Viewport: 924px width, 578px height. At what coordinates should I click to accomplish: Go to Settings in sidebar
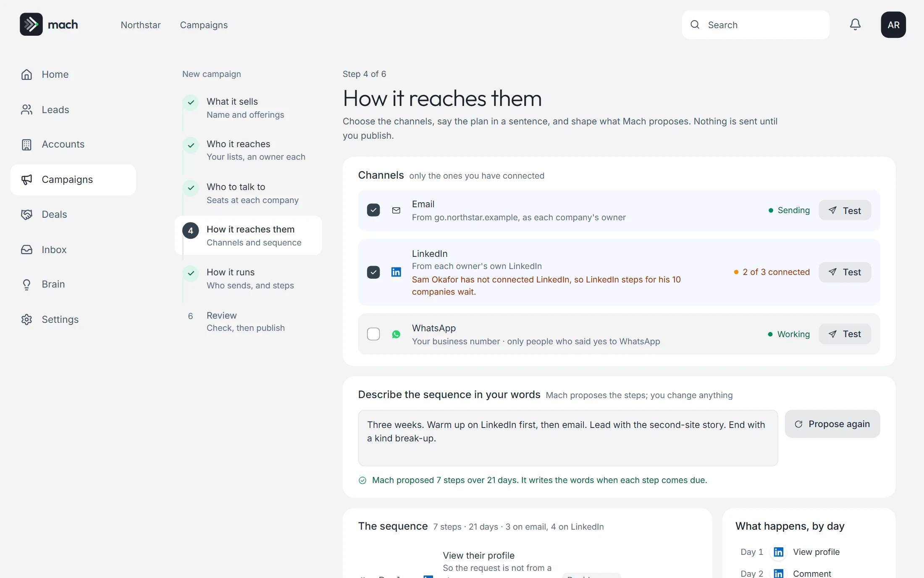[73, 319]
